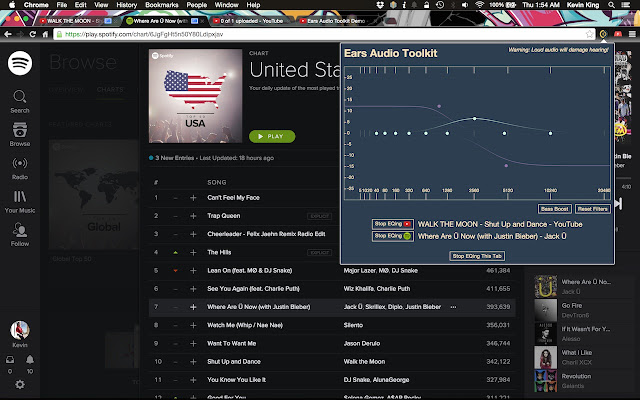640x400 pixels.
Task: Click Stop EQing This Tab
Action: 477,256
